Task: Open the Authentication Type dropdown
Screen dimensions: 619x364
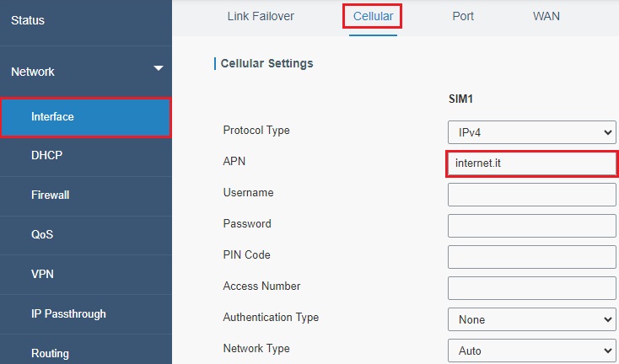Action: [532, 319]
